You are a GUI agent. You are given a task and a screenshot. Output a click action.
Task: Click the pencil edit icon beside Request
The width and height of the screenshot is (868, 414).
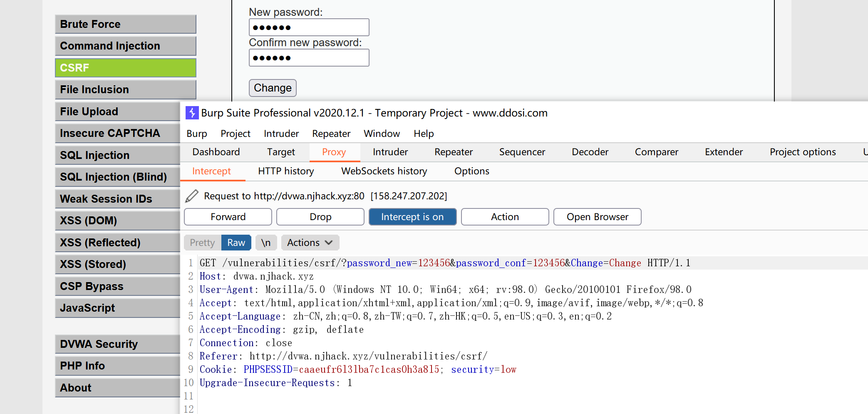[x=191, y=196]
